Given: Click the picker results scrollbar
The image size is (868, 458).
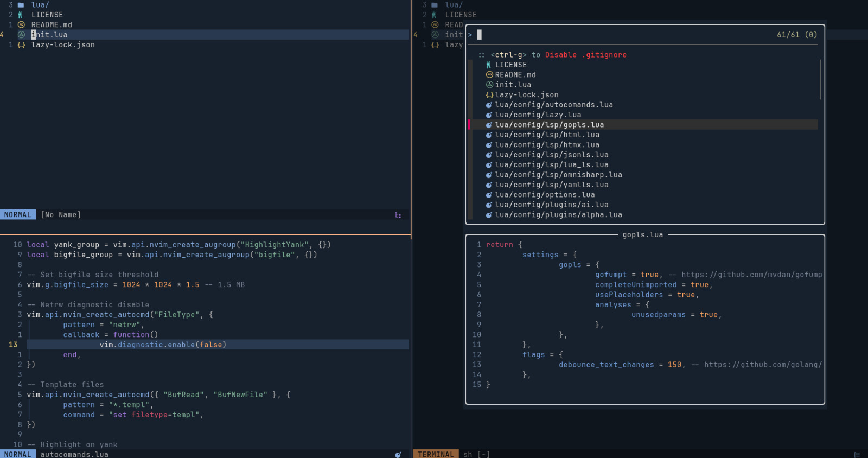Looking at the screenshot, I should coord(820,80).
